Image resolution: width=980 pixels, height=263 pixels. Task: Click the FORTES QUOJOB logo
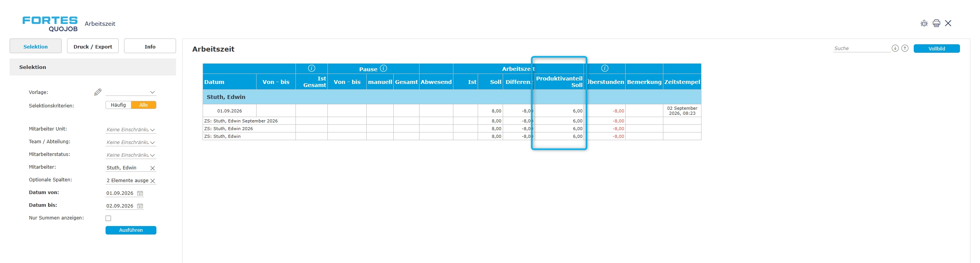tap(50, 24)
